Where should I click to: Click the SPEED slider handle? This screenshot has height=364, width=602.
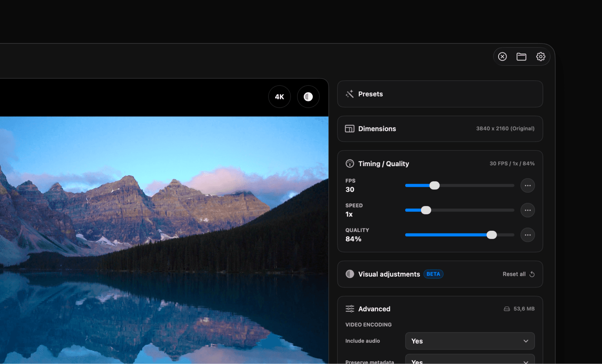pyautogui.click(x=426, y=210)
